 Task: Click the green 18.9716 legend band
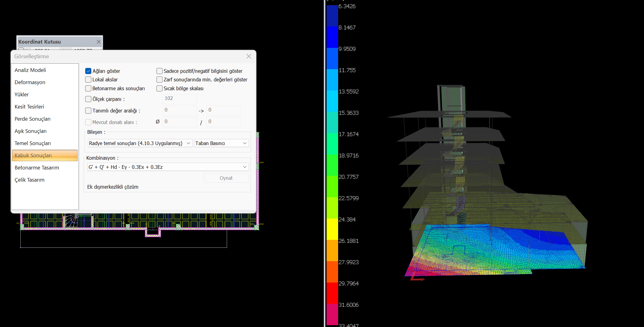pyautogui.click(x=332, y=165)
